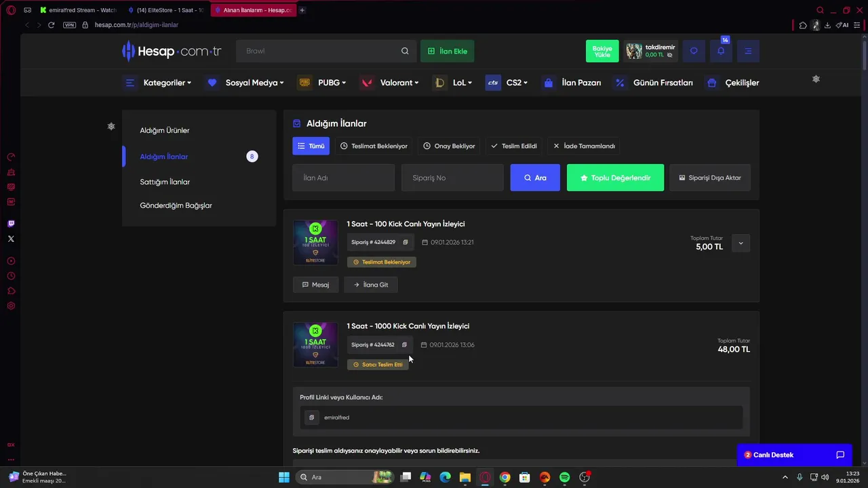This screenshot has width=868, height=488.
Task: Focus the Sipariş No input field
Action: 452,178
